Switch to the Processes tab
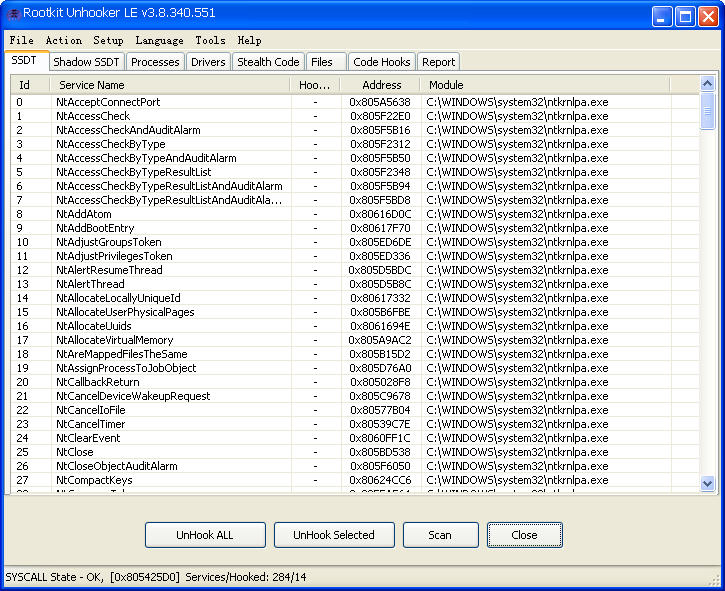The image size is (725, 591). (155, 62)
